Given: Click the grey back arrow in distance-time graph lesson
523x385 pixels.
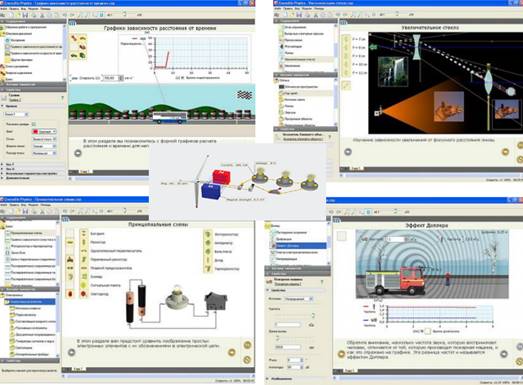Looking at the screenshot, I should tap(78, 153).
